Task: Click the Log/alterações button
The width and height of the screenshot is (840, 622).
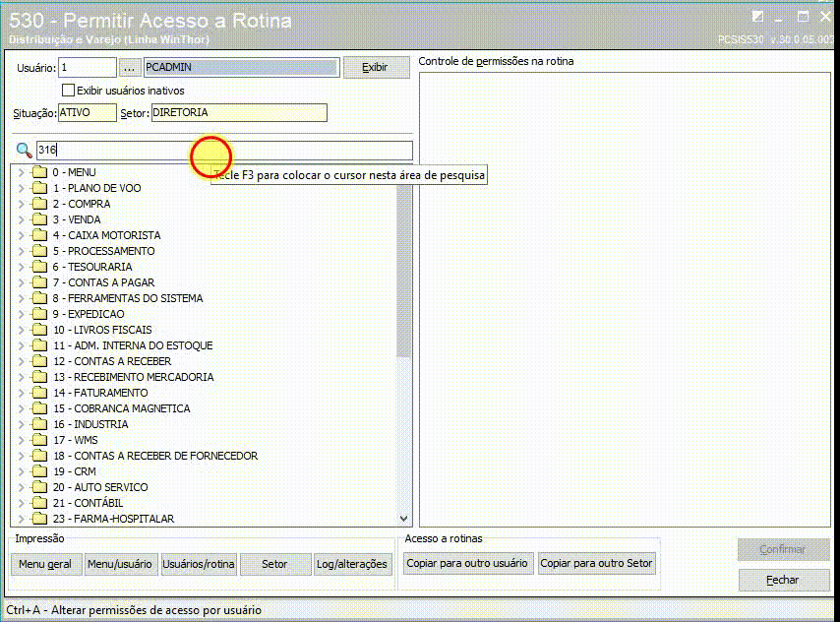Action: click(x=352, y=564)
